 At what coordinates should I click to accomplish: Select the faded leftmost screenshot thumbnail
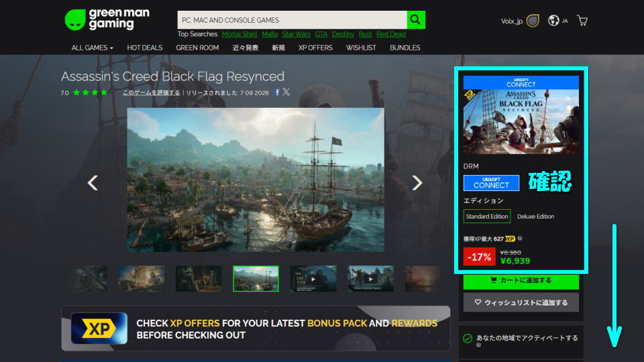click(x=89, y=279)
